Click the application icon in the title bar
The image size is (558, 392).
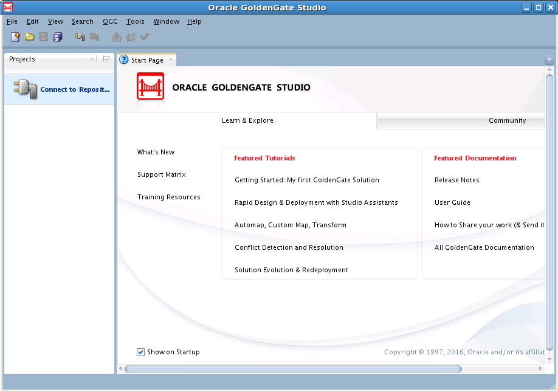(8, 7)
